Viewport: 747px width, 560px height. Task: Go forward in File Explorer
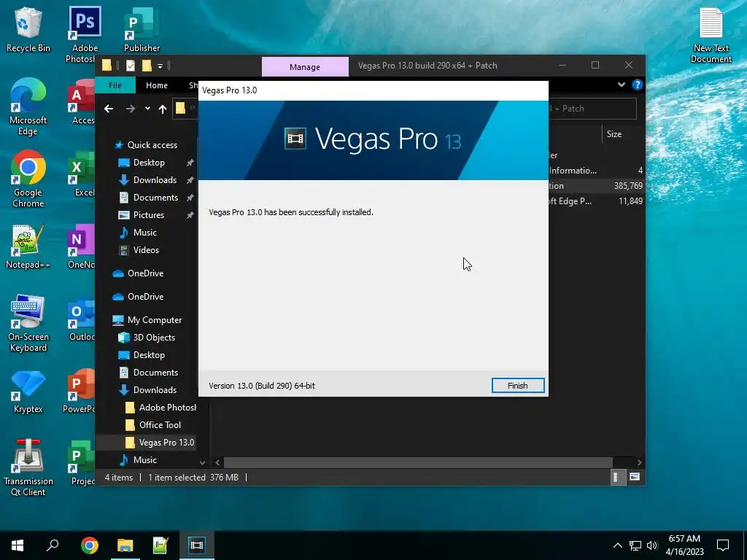130,109
